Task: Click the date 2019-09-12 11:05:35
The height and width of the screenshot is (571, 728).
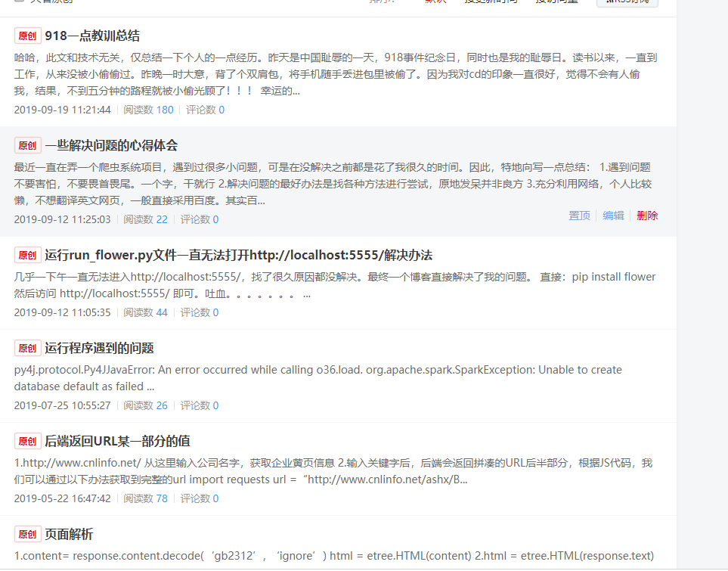Action: pyautogui.click(x=62, y=312)
